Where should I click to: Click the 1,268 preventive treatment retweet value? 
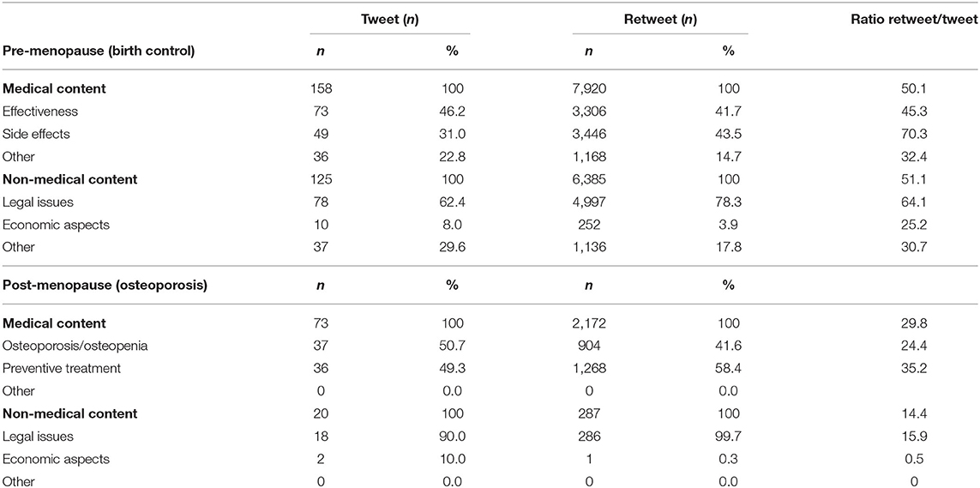pyautogui.click(x=587, y=369)
